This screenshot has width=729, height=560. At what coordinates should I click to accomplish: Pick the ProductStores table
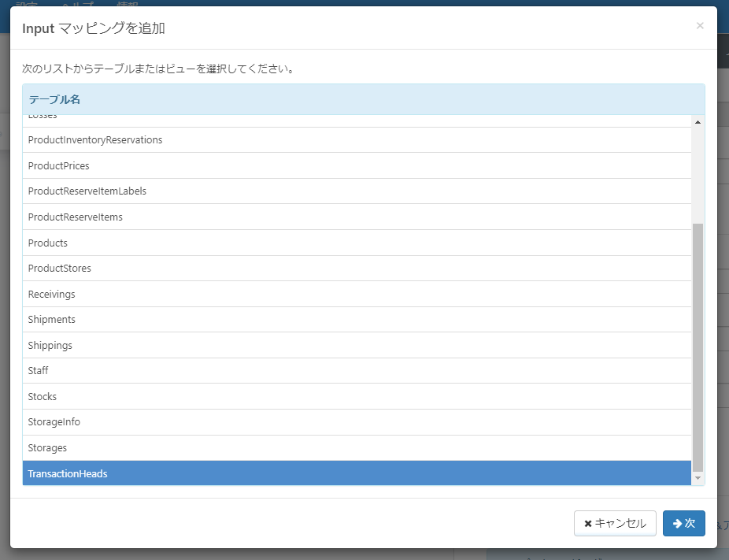[357, 269]
